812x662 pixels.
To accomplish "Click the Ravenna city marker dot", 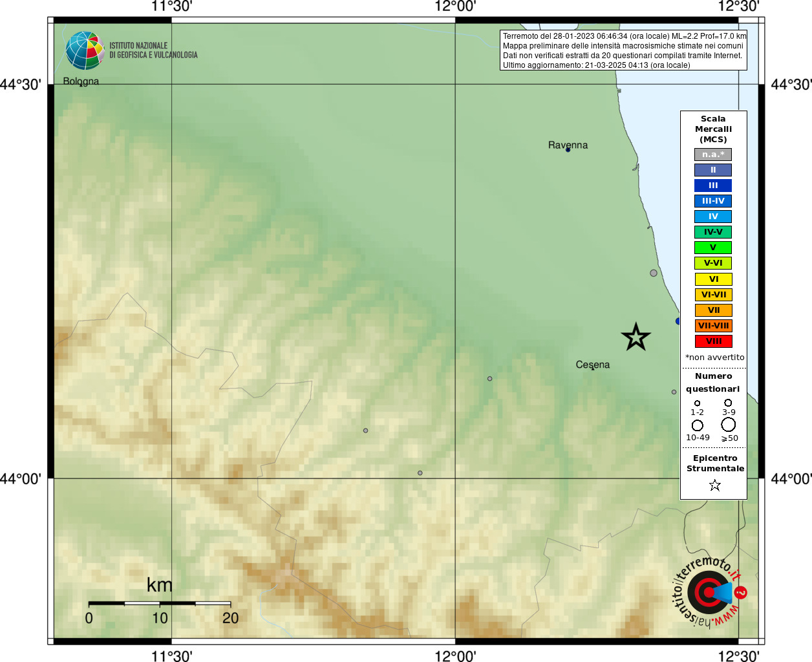I will pos(568,150).
